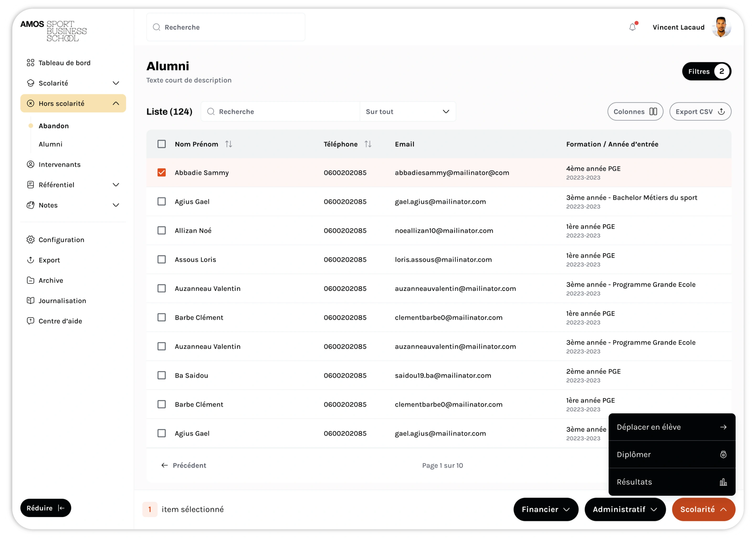This screenshot has height=538, width=756.
Task: Sort by Téléphone arrows icon
Action: pos(368,144)
